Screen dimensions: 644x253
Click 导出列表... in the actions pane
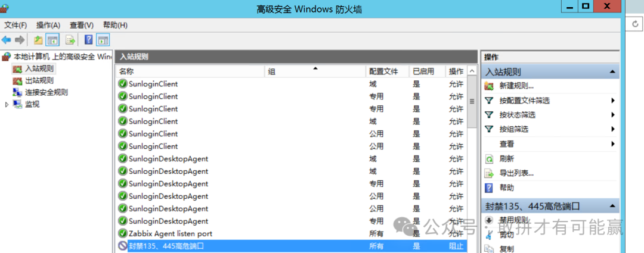click(x=516, y=173)
